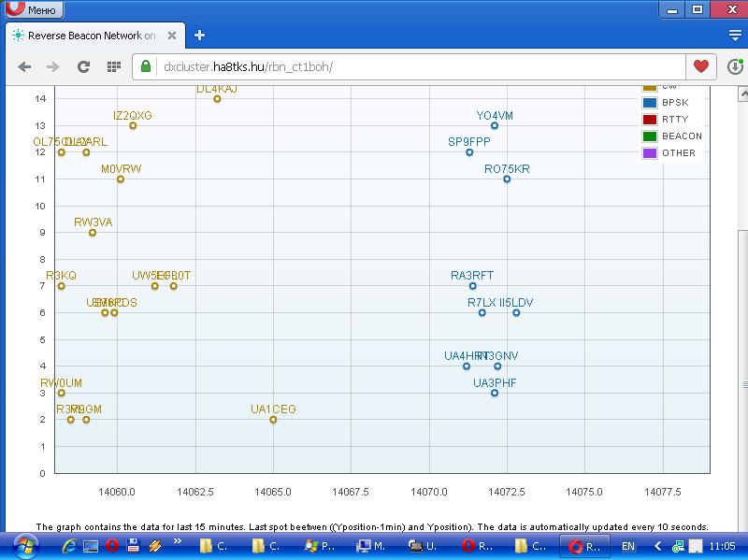This screenshot has width=748, height=560.
Task: Click the forward navigation arrow
Action: click(x=53, y=66)
